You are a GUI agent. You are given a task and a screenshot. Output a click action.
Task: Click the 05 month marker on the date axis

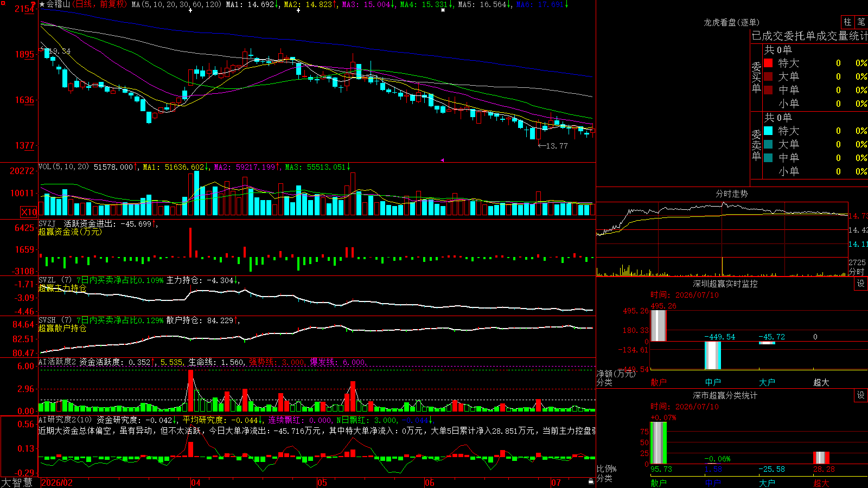322,483
